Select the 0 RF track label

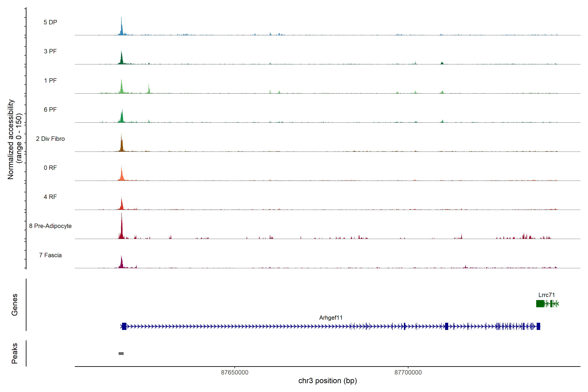pyautogui.click(x=50, y=168)
